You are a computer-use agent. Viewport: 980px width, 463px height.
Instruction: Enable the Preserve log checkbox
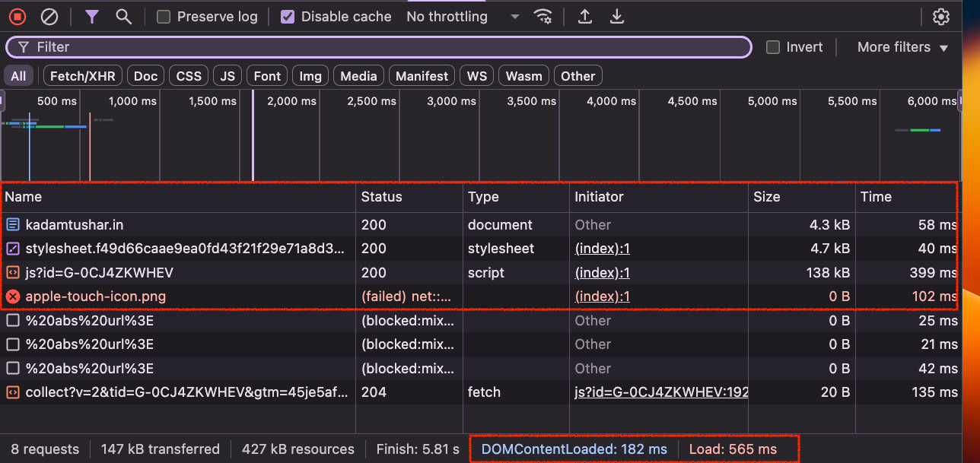(x=164, y=17)
